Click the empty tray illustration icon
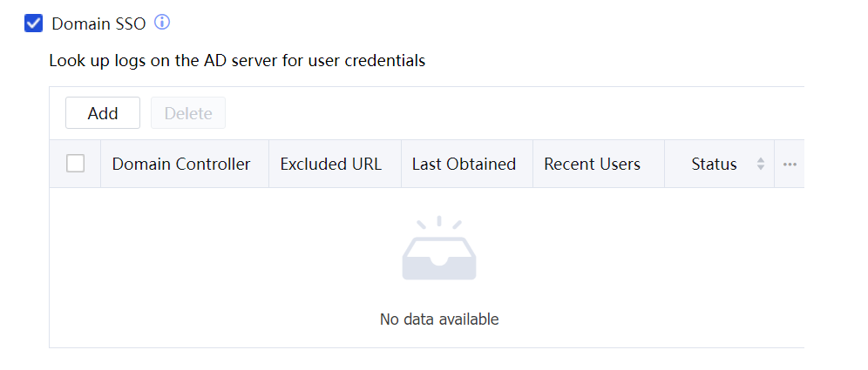The height and width of the screenshot is (370, 868). [x=439, y=251]
